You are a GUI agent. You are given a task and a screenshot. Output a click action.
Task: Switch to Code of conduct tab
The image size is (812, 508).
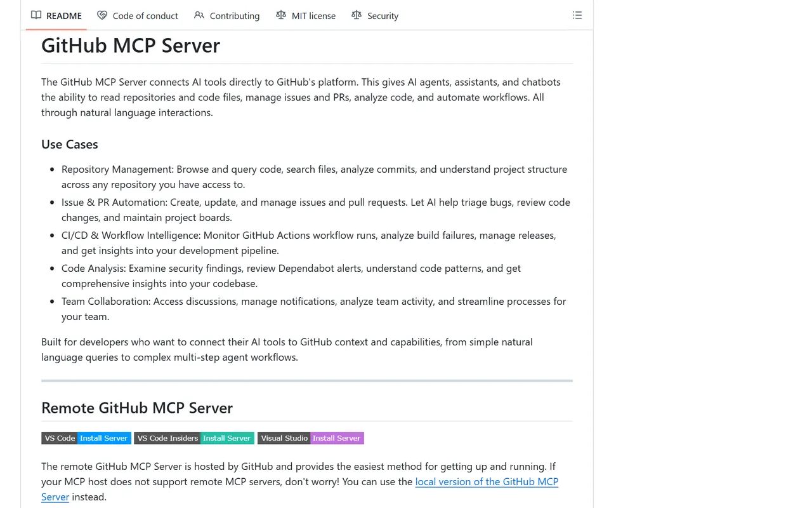(x=138, y=15)
